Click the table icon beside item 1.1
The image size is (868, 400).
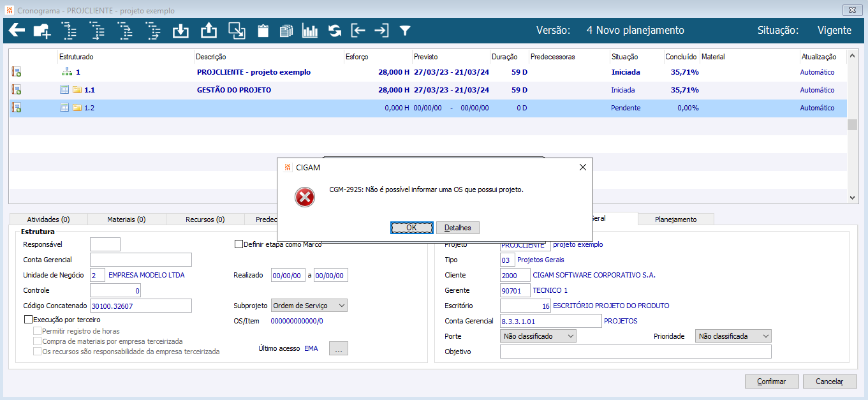pos(64,90)
